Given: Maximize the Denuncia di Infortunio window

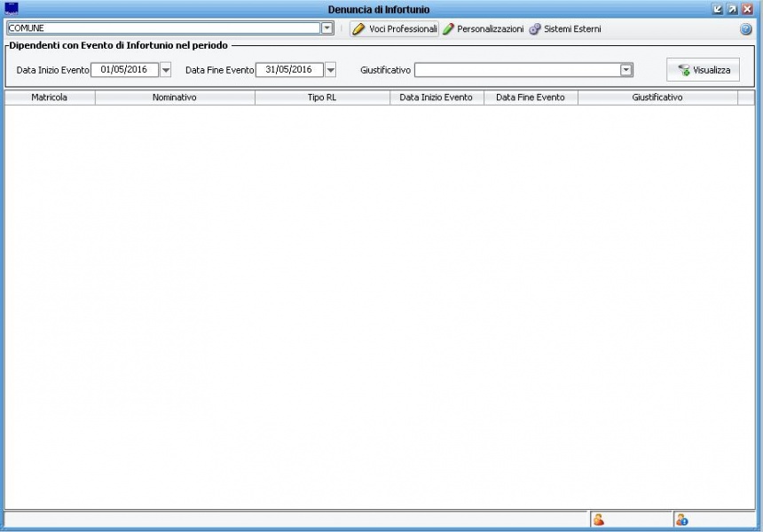Looking at the screenshot, I should [x=732, y=9].
